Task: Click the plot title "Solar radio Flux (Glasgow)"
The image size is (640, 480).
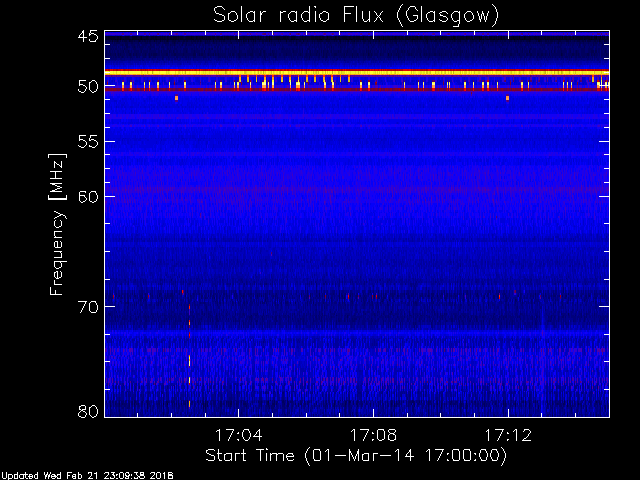Action: tap(356, 15)
